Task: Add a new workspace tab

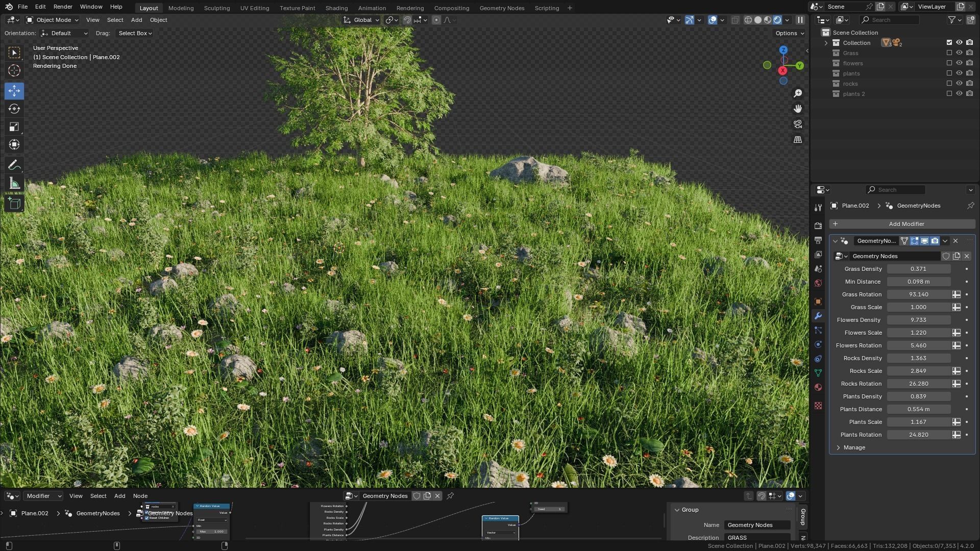Action: [x=570, y=8]
